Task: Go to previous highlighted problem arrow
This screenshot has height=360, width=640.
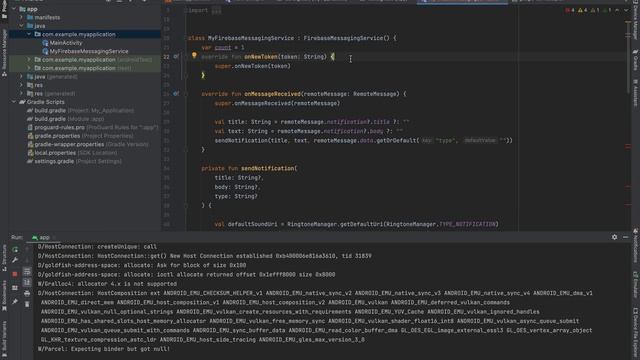Action: coord(617,10)
